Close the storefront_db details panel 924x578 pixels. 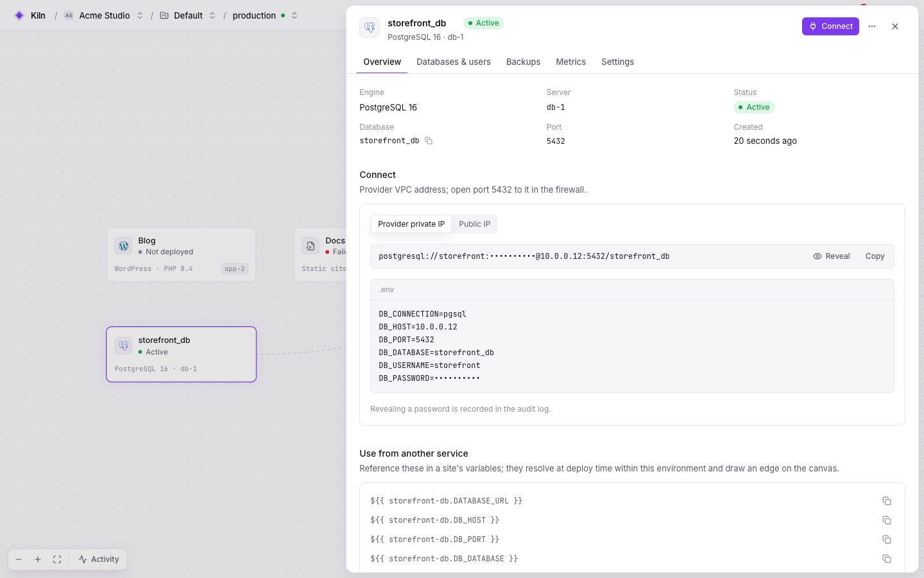point(895,26)
